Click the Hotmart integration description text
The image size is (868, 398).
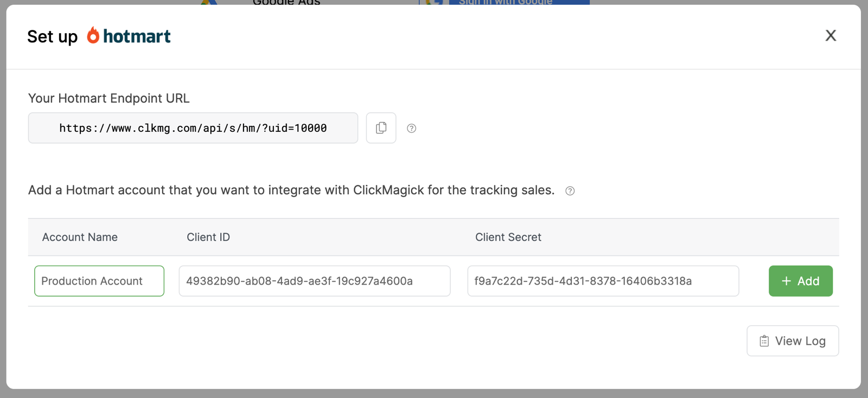point(291,190)
